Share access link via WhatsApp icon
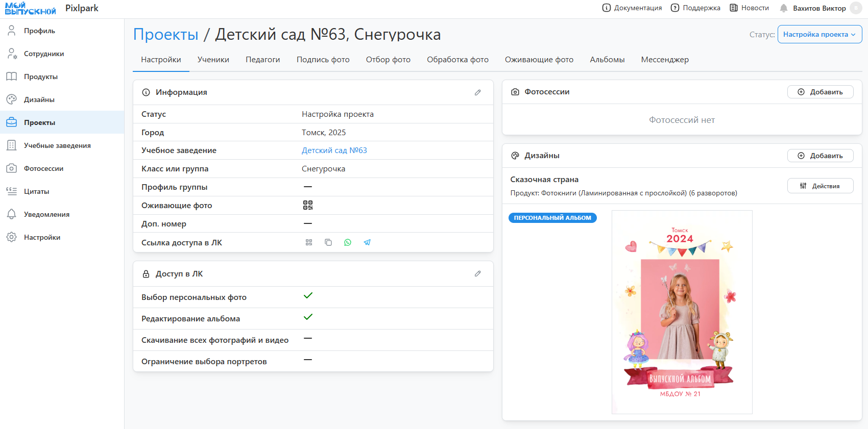Viewport: 868px width, 429px height. (348, 243)
